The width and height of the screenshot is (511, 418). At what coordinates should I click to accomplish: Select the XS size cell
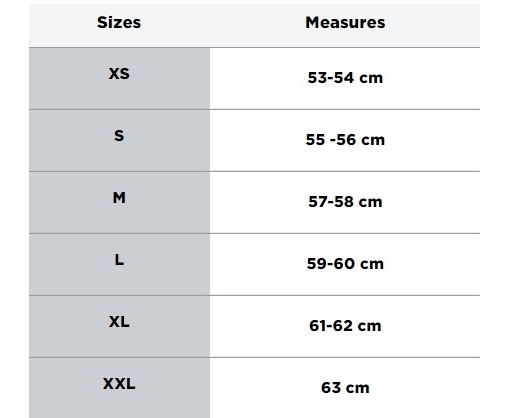click(119, 79)
